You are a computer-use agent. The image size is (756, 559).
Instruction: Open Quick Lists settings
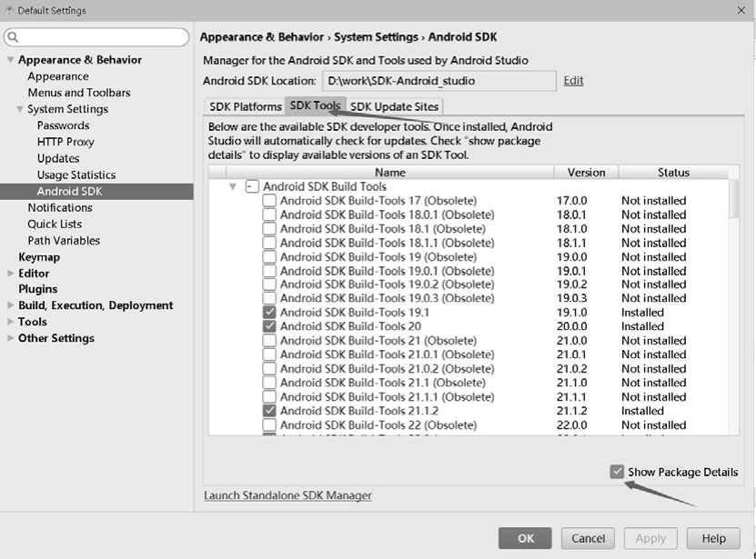click(x=55, y=225)
